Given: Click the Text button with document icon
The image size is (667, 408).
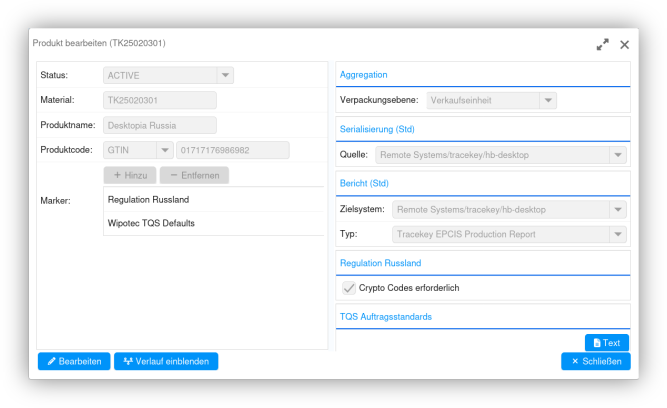Looking at the screenshot, I should [605, 342].
